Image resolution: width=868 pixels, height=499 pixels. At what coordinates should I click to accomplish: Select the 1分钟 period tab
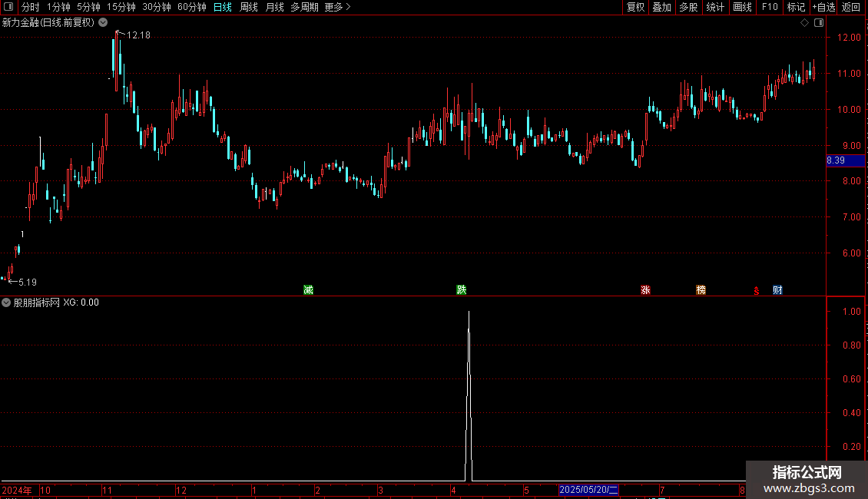pyautogui.click(x=58, y=7)
